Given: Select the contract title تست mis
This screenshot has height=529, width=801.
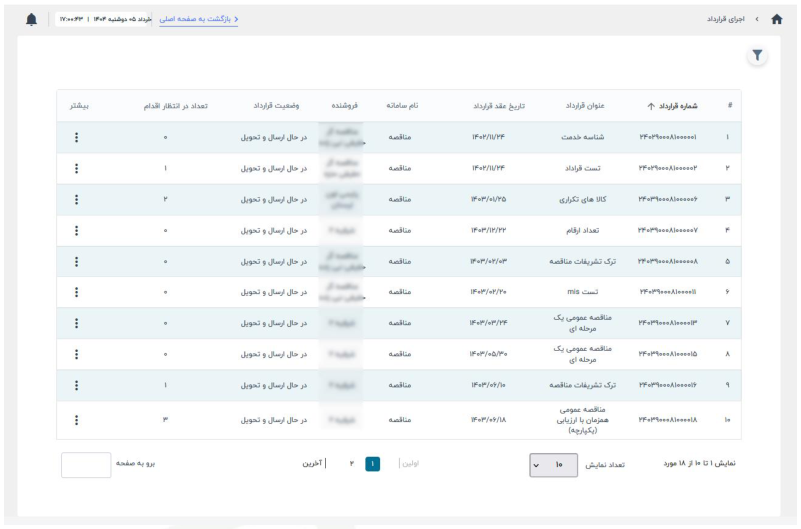Looking at the screenshot, I should 583,292.
